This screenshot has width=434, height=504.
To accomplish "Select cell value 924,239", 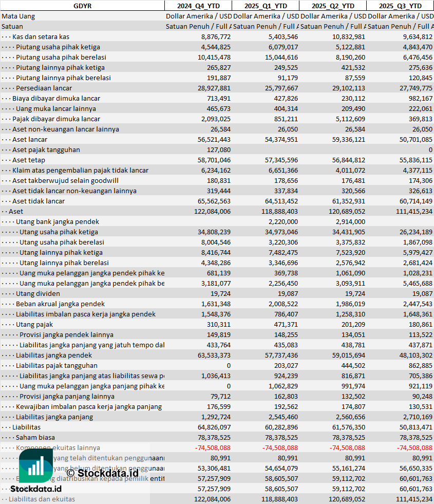I will click(286, 376).
